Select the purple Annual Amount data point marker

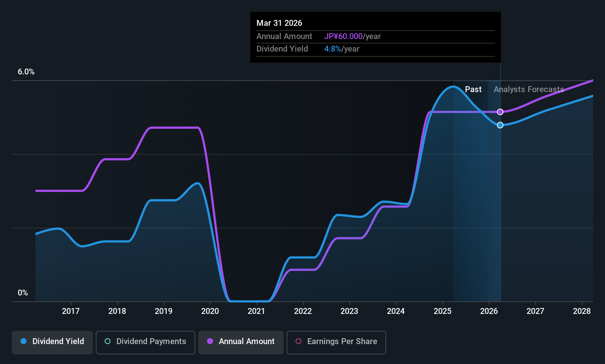coord(500,112)
